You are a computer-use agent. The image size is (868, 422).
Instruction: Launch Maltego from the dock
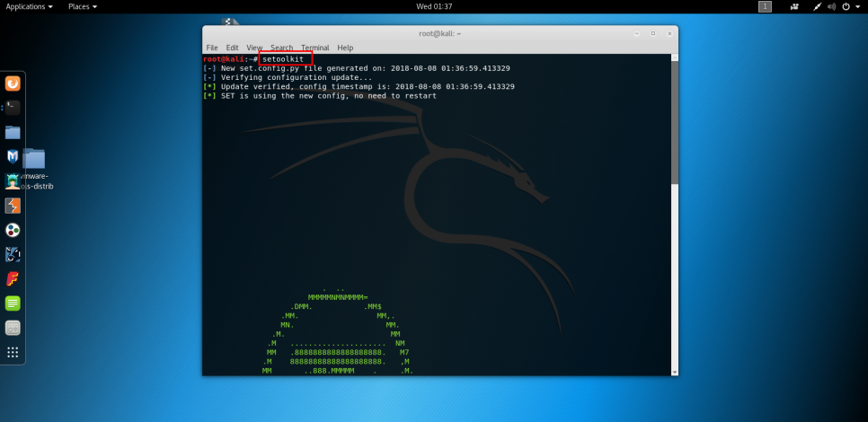[13, 230]
